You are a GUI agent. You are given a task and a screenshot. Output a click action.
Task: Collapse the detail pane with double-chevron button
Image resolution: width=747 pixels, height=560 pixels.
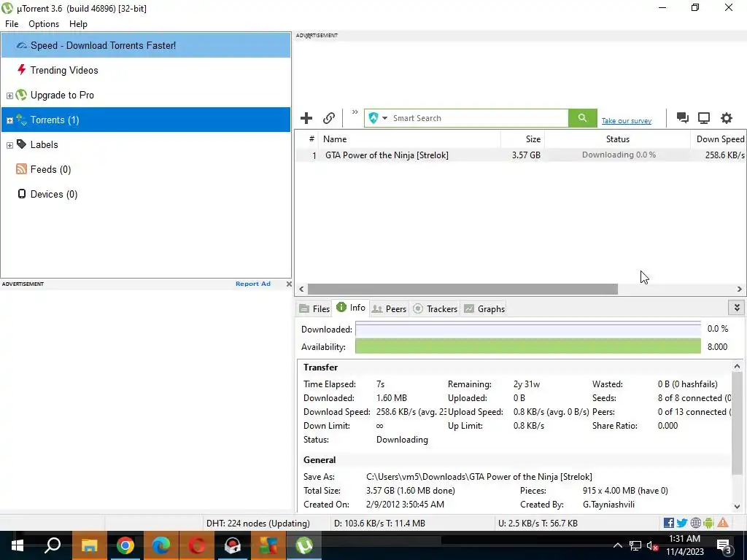[737, 308]
